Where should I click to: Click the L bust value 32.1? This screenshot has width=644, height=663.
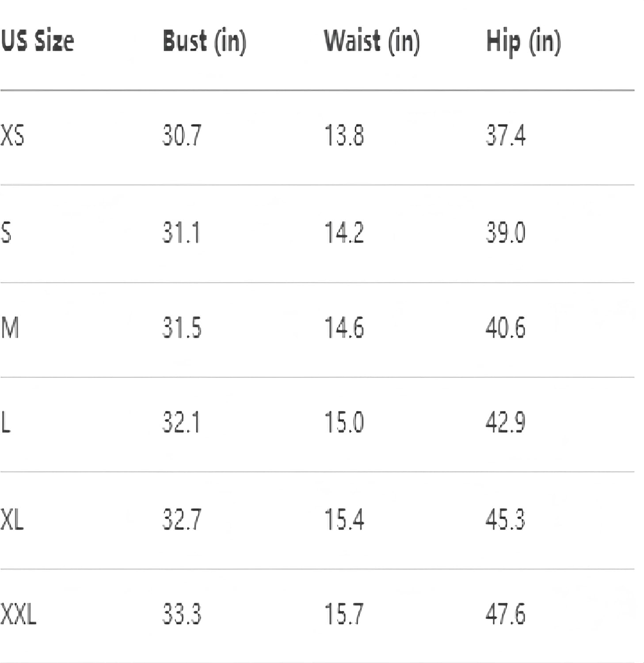coord(181,422)
